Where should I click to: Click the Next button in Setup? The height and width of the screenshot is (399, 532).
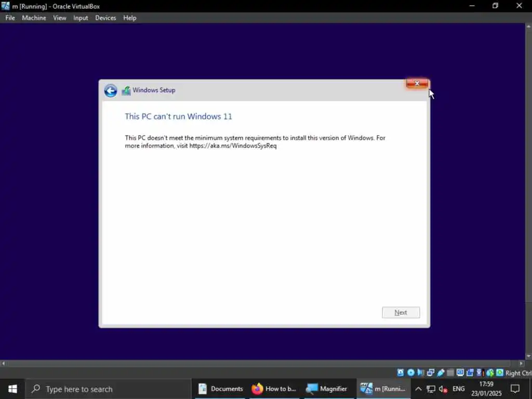pyautogui.click(x=401, y=312)
